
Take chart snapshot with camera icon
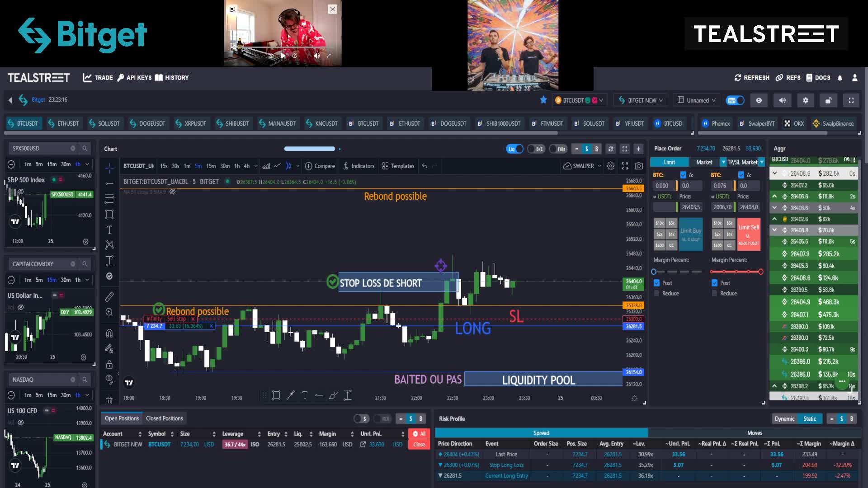point(638,166)
